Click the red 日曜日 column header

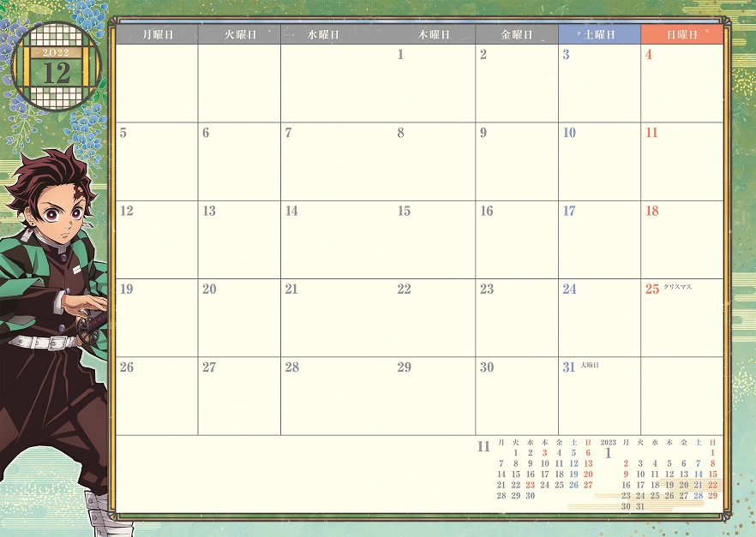(x=682, y=34)
